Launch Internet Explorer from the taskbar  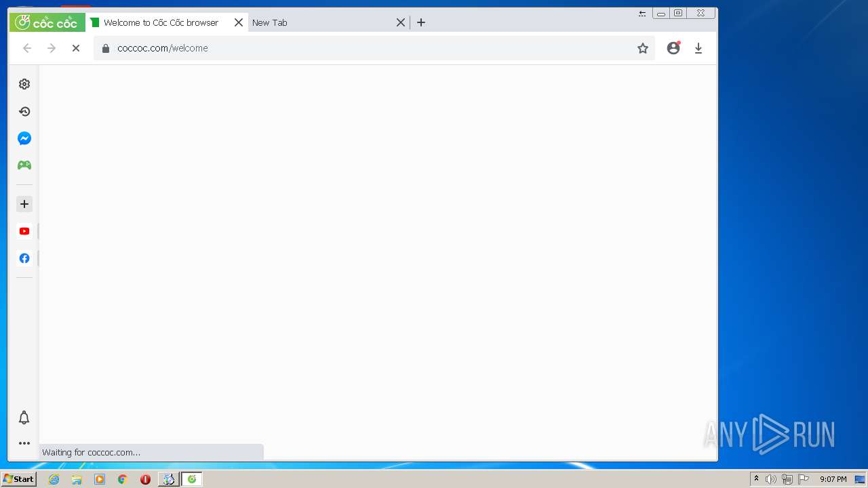[x=54, y=479]
